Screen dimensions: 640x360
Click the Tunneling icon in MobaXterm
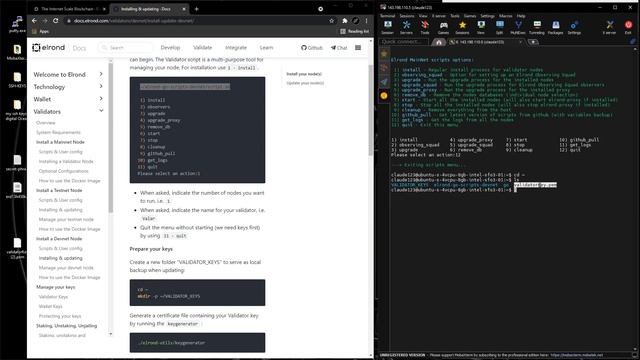click(x=537, y=27)
